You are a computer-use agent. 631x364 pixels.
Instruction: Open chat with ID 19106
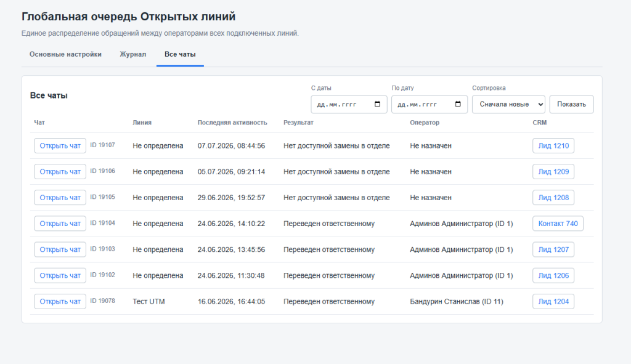[x=60, y=172]
